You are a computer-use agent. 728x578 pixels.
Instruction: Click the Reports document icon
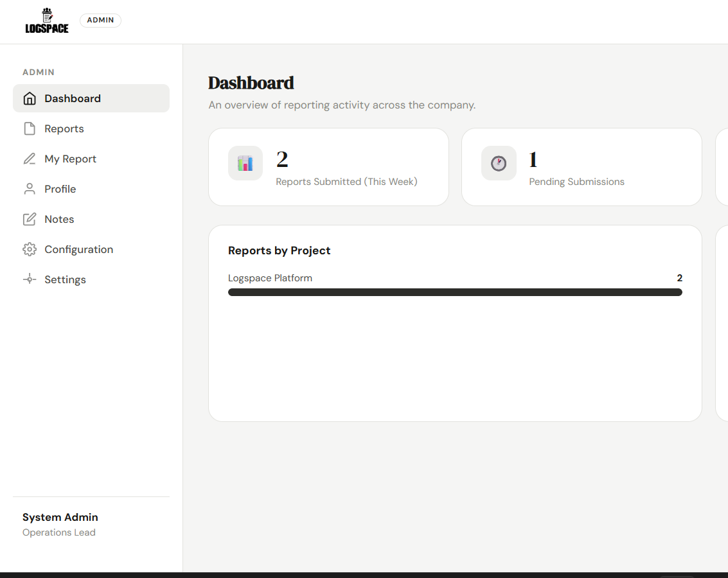coord(30,128)
